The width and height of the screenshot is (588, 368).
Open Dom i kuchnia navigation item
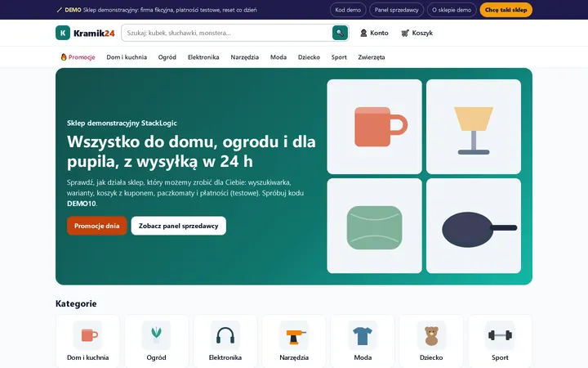(x=127, y=57)
